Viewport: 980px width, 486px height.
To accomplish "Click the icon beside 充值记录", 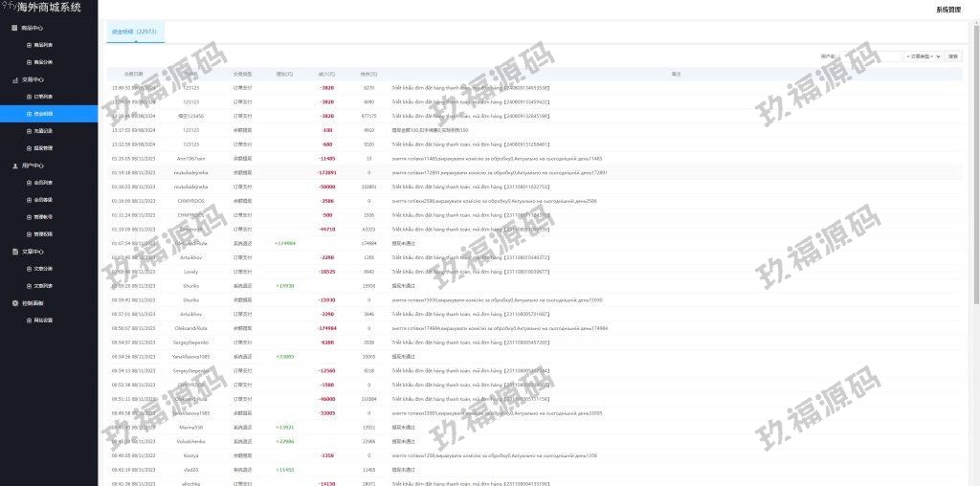I will point(29,131).
